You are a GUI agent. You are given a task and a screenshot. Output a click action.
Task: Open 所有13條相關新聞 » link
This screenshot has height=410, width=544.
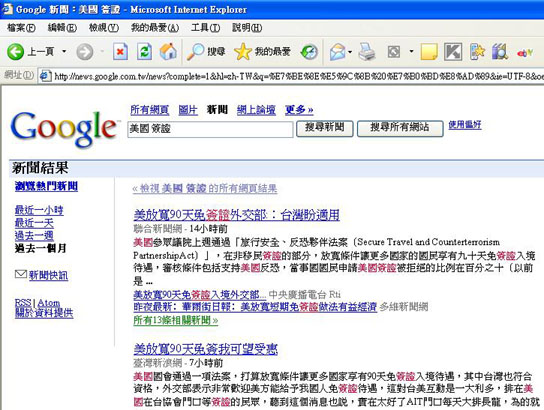(x=176, y=320)
